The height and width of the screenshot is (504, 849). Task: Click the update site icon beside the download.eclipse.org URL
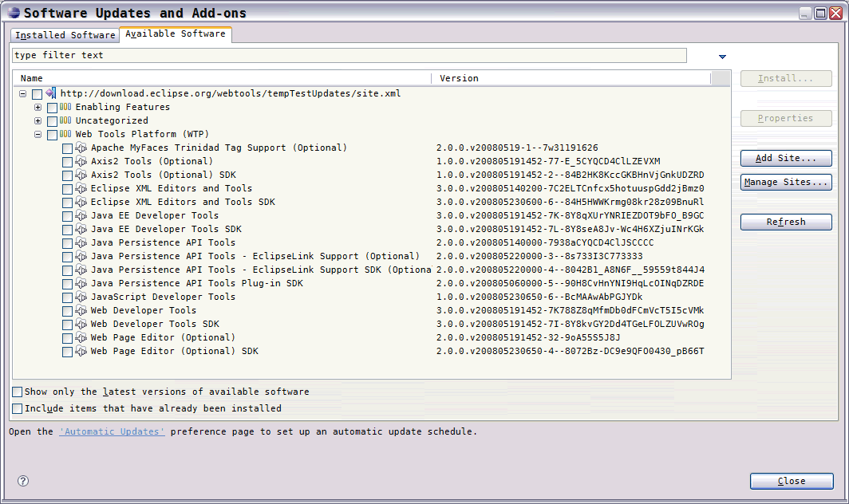(x=51, y=93)
